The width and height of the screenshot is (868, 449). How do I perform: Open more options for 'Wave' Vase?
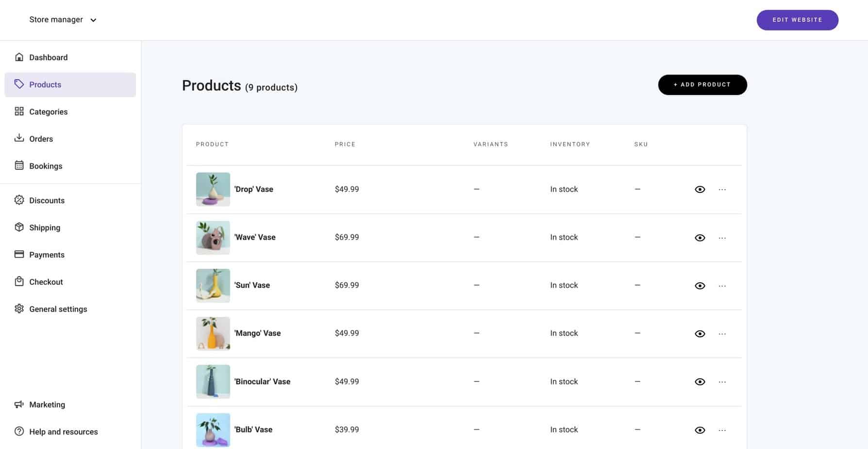pos(722,238)
